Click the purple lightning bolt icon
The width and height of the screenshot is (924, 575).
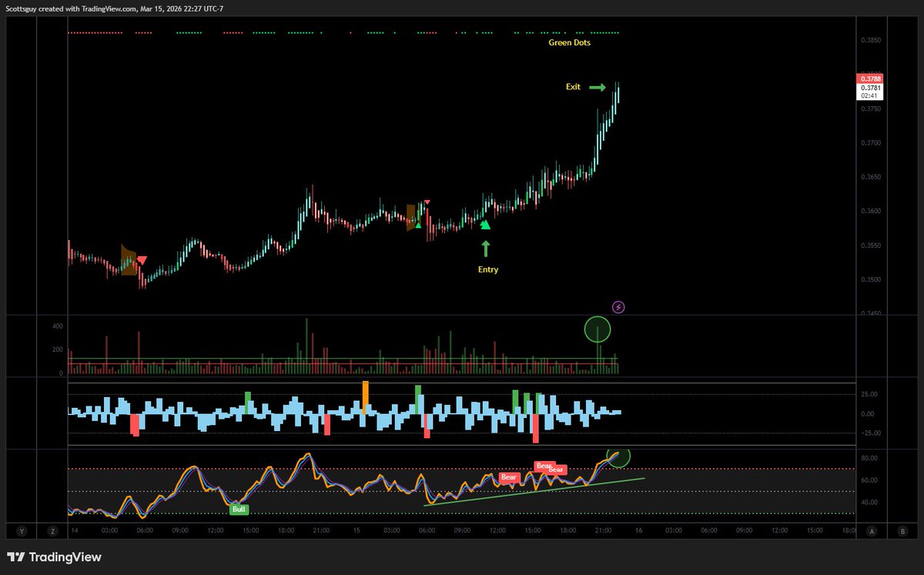click(x=618, y=307)
